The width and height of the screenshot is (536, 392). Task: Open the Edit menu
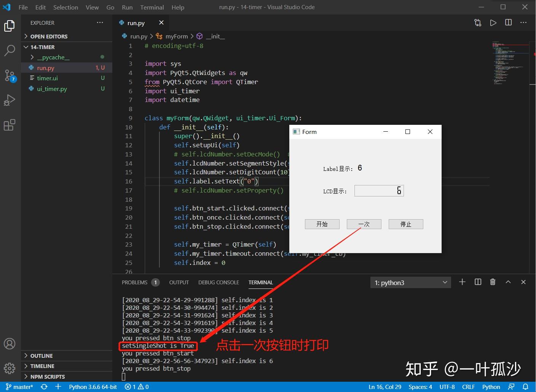pos(40,7)
